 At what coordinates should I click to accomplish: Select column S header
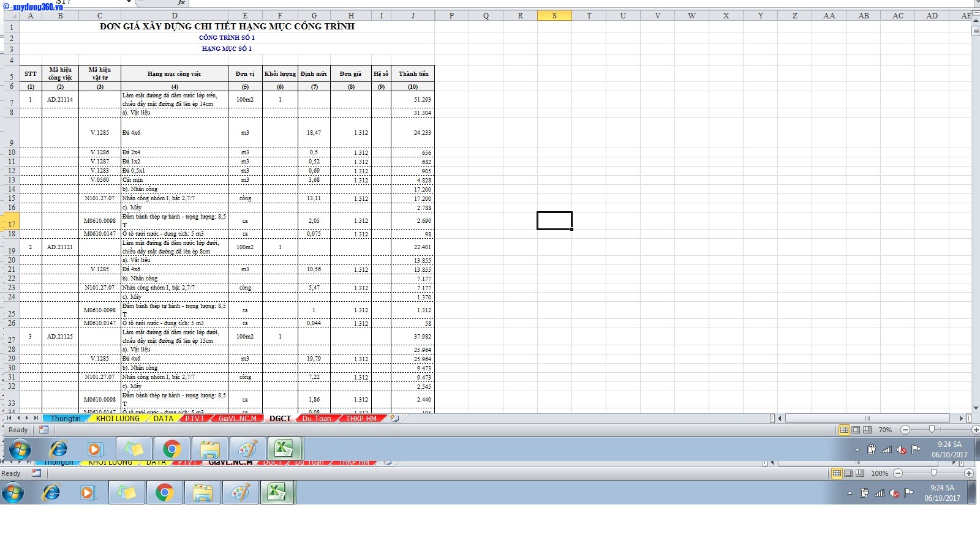tap(554, 16)
